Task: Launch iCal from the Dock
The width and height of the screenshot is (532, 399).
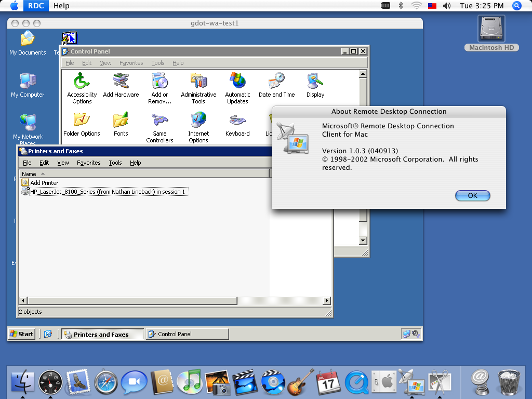Action: [328, 382]
